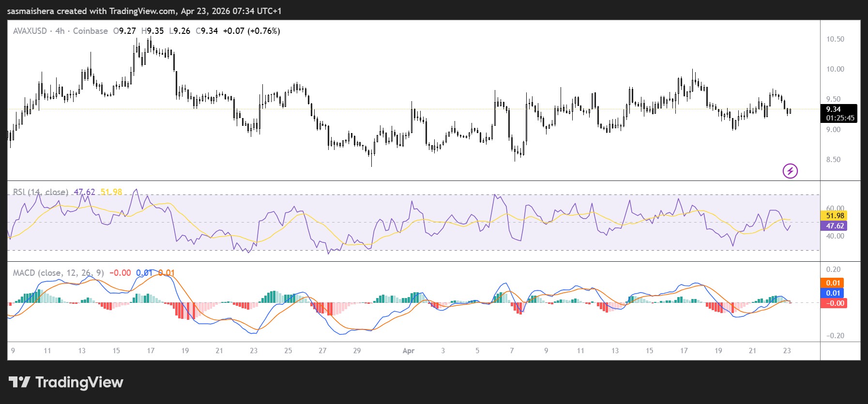This screenshot has width=868, height=404.
Task: Click the close value C9.34 in legend
Action: (x=207, y=31)
